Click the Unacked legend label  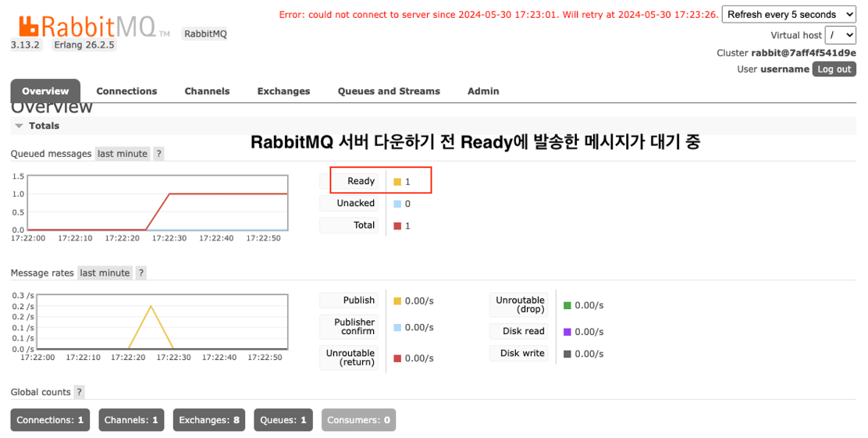click(x=349, y=203)
